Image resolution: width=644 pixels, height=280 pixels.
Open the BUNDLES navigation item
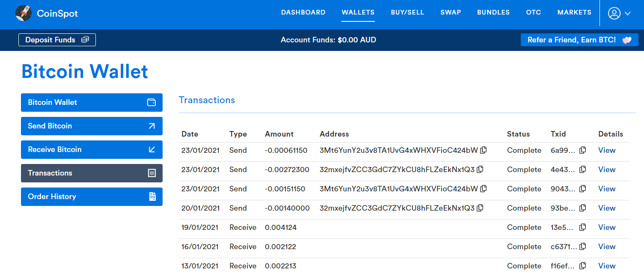pos(493,12)
